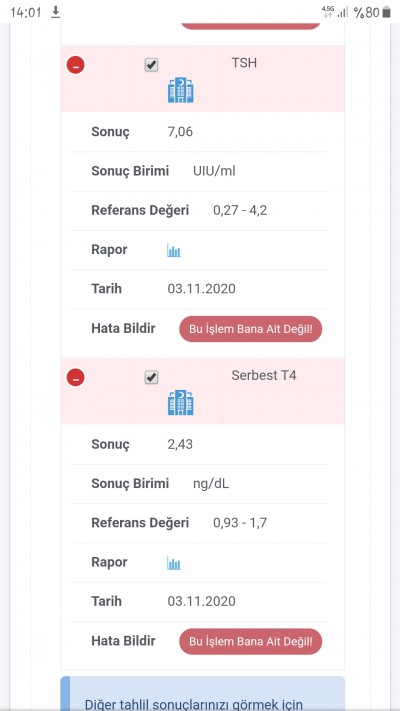Collapse the TSH result with red minus icon
400x711 pixels.
75,65
